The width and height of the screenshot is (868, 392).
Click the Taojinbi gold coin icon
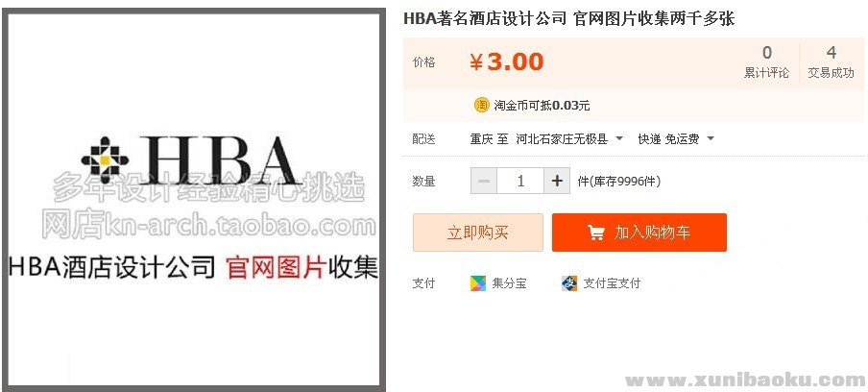(482, 105)
